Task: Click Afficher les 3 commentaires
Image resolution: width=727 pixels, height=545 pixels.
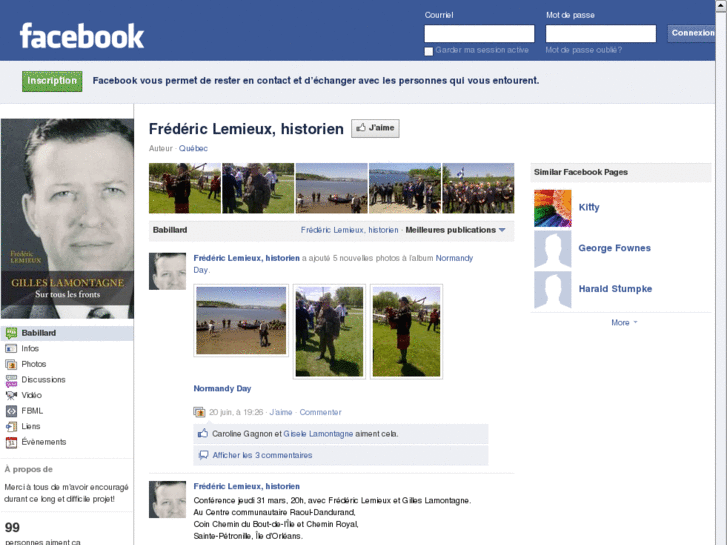Action: point(262,455)
